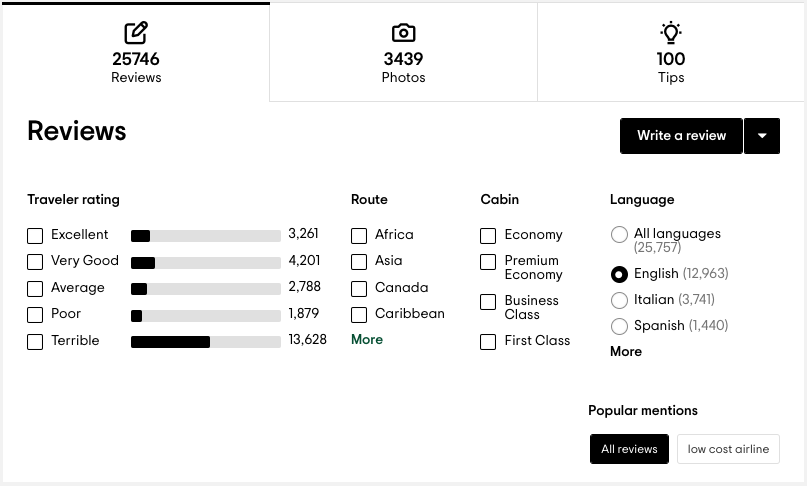
Task: Open the 3439 Photos tab
Action: (x=403, y=59)
